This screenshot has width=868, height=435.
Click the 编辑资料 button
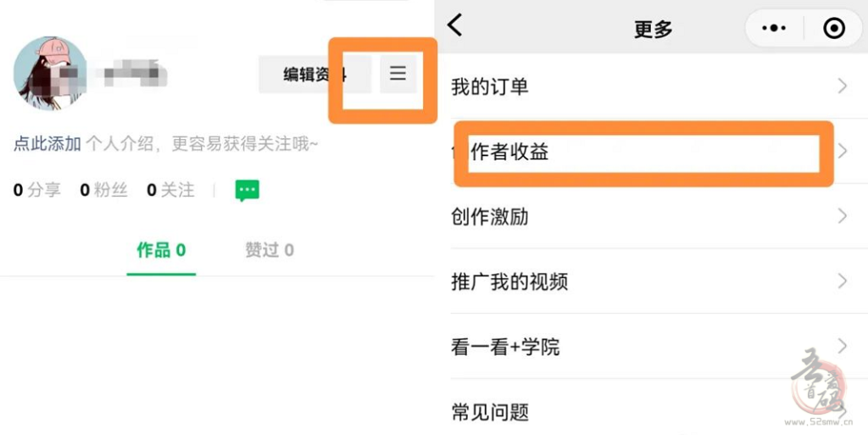[x=314, y=74]
